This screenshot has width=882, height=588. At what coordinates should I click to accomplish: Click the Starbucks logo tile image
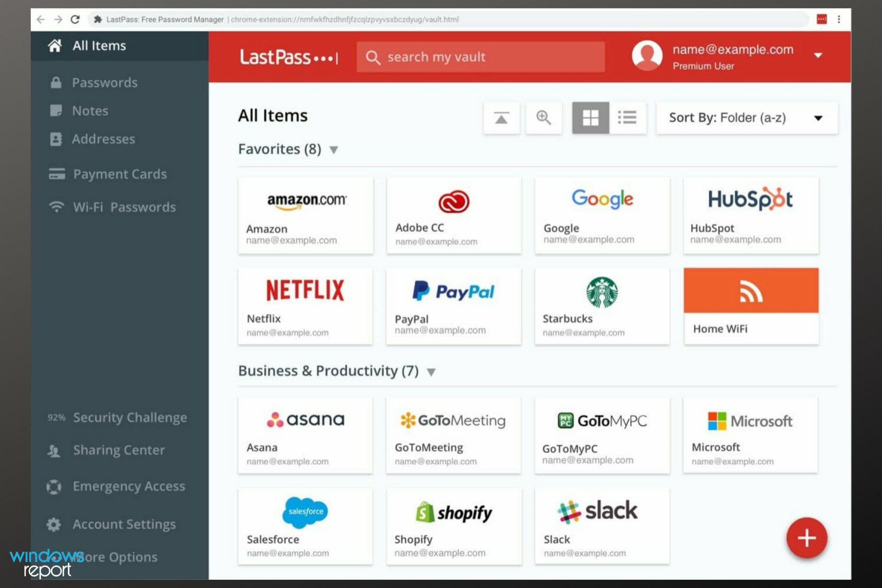click(602, 292)
